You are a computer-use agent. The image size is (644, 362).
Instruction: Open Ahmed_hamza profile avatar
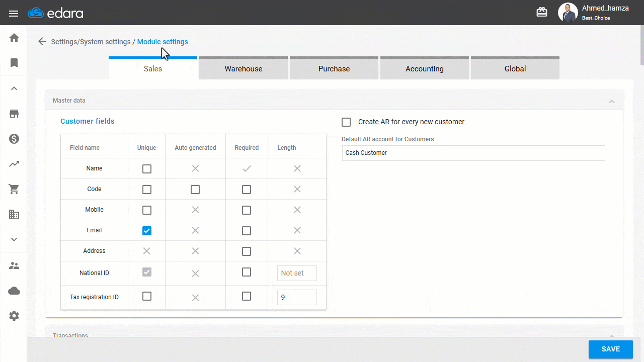pyautogui.click(x=568, y=13)
